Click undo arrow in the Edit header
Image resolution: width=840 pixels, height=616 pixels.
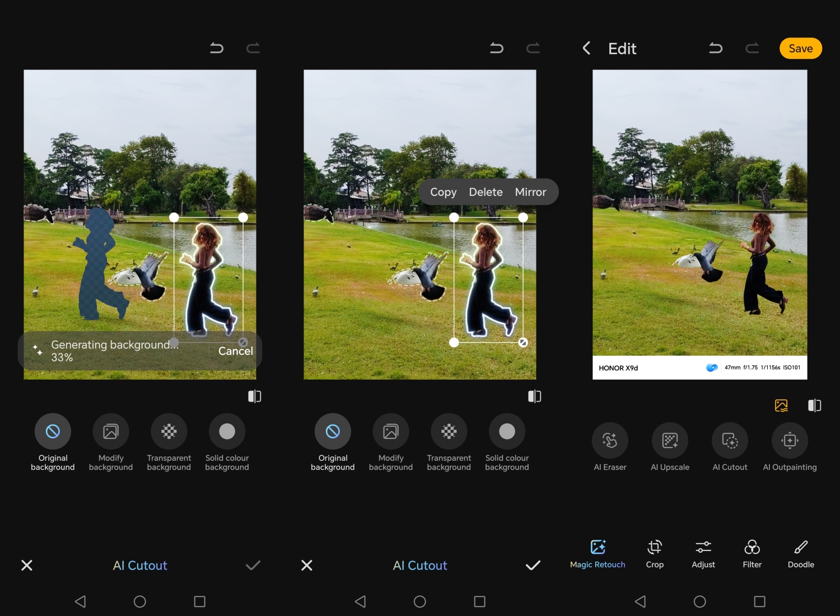tap(716, 49)
